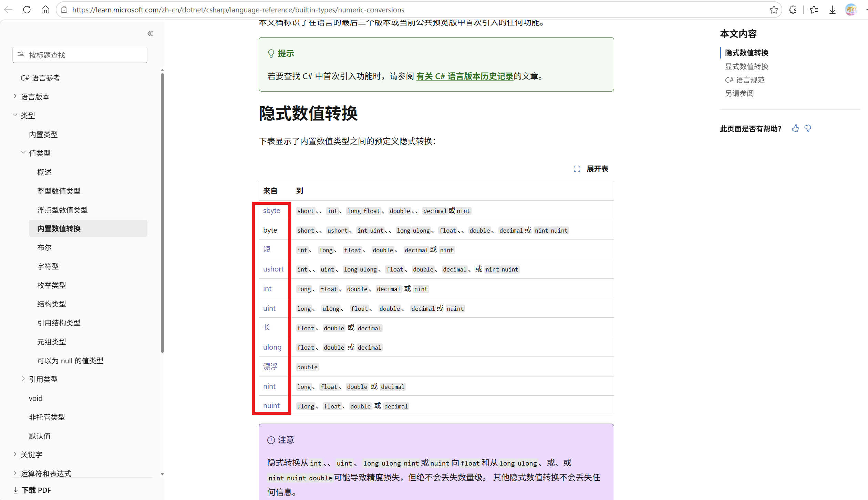The width and height of the screenshot is (868, 500).
Task: Open the ulong type link in 来自 column
Action: pyautogui.click(x=272, y=347)
